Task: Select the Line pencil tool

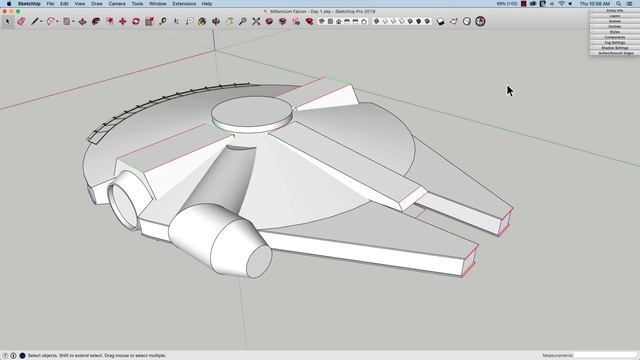Action: click(x=35, y=21)
